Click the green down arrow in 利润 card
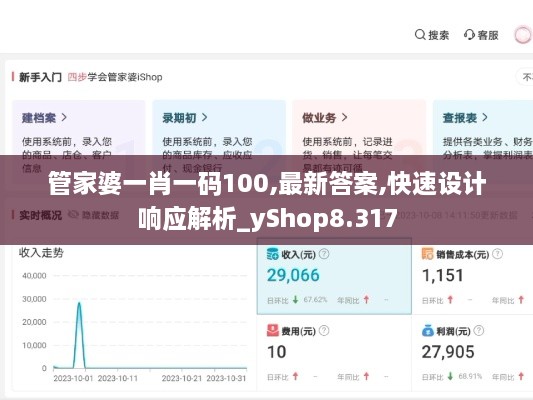533x400 pixels. tap(450, 376)
